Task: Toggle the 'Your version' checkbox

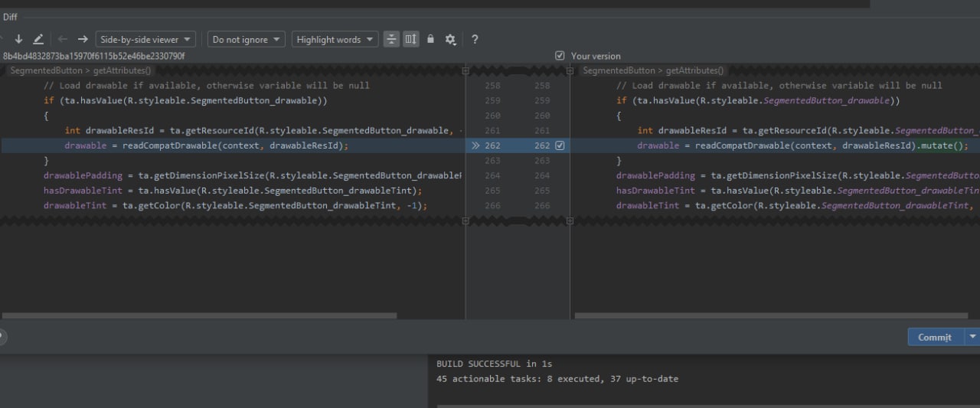Action: (x=560, y=56)
